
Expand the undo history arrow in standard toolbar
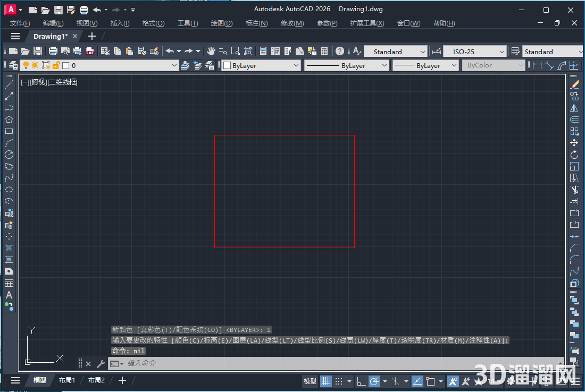179,51
